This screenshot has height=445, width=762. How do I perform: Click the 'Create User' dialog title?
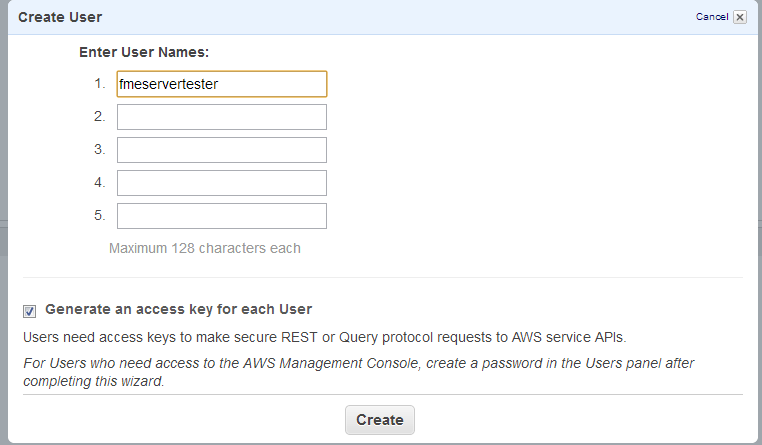point(60,17)
